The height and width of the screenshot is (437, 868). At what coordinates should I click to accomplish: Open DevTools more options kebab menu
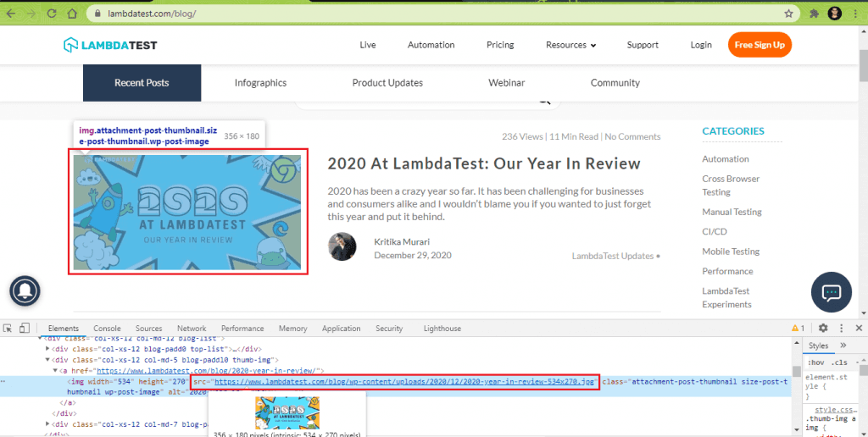(842, 328)
